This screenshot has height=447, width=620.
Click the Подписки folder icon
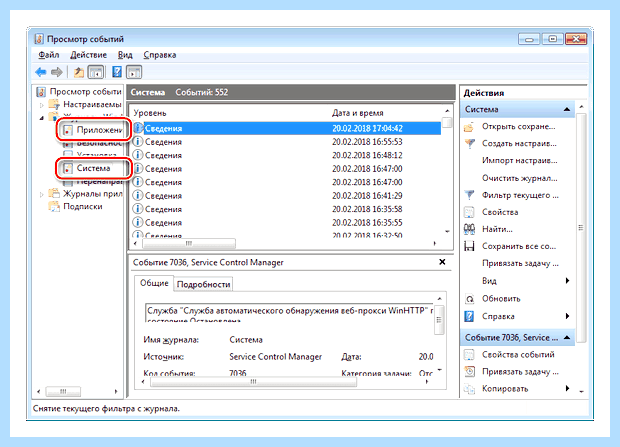pos(54,206)
